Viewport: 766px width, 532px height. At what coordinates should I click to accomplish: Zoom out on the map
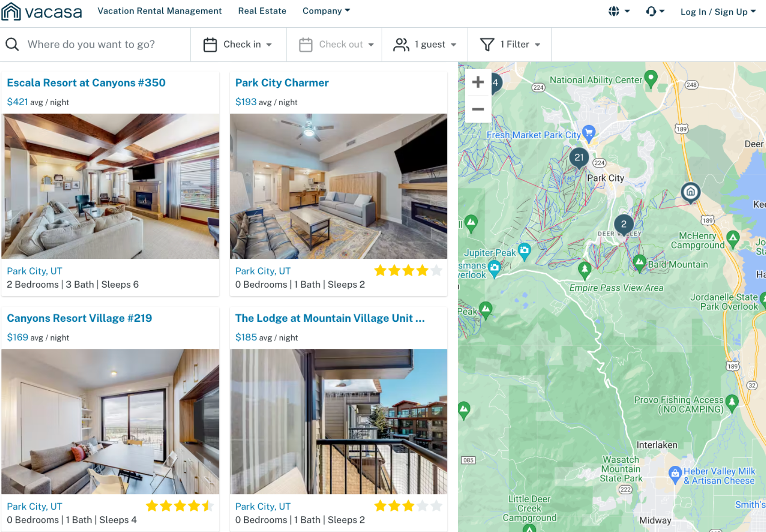point(478,109)
